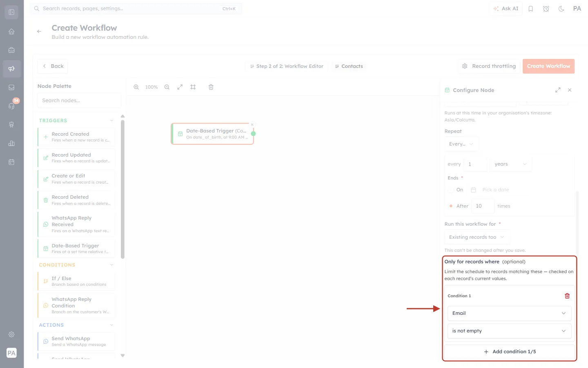
Task: Open the home icon in sidebar
Action: tap(11, 31)
